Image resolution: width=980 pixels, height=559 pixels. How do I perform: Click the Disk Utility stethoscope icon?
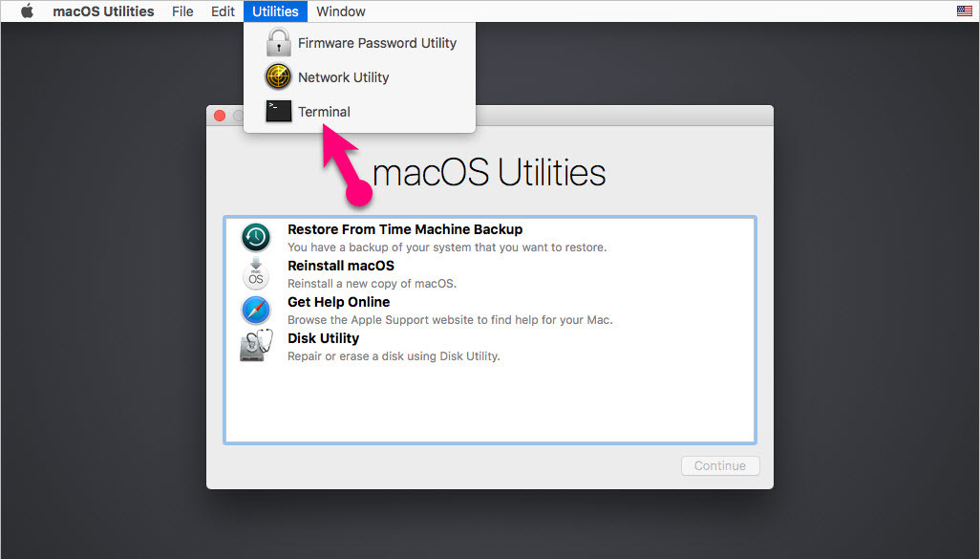(x=256, y=346)
